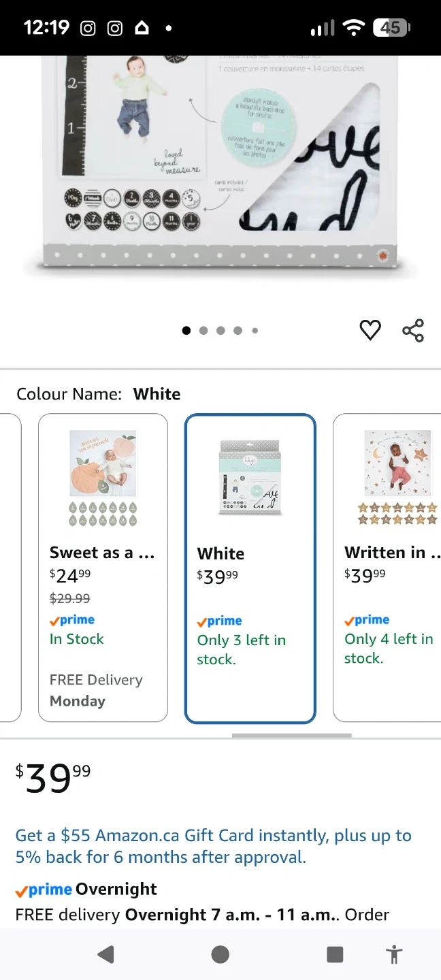The image size is (441, 980).
Task: Select the White colour option
Action: pyautogui.click(x=250, y=568)
